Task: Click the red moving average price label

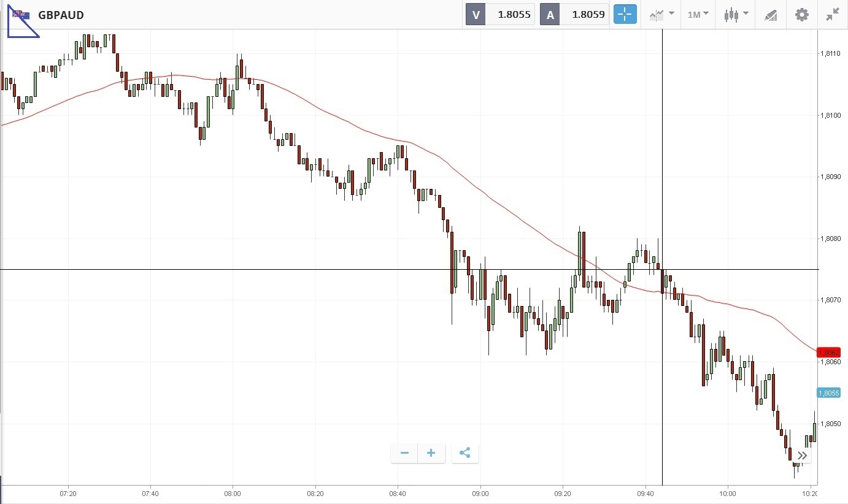Action: coord(828,353)
